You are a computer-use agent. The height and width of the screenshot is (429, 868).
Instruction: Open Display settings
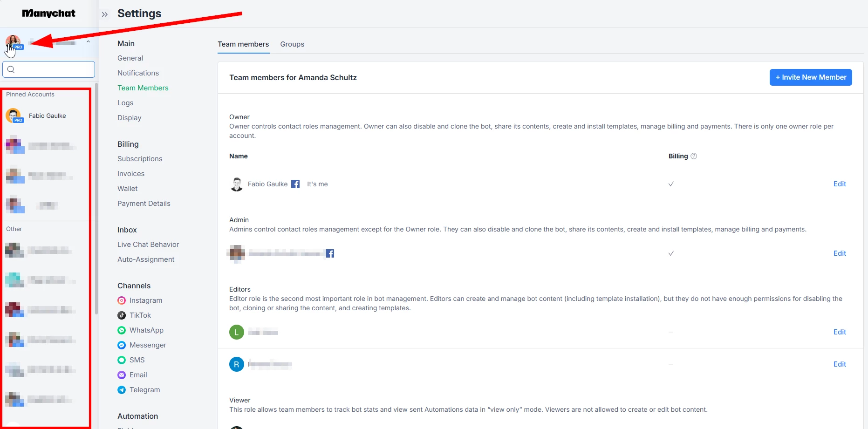[x=130, y=118]
